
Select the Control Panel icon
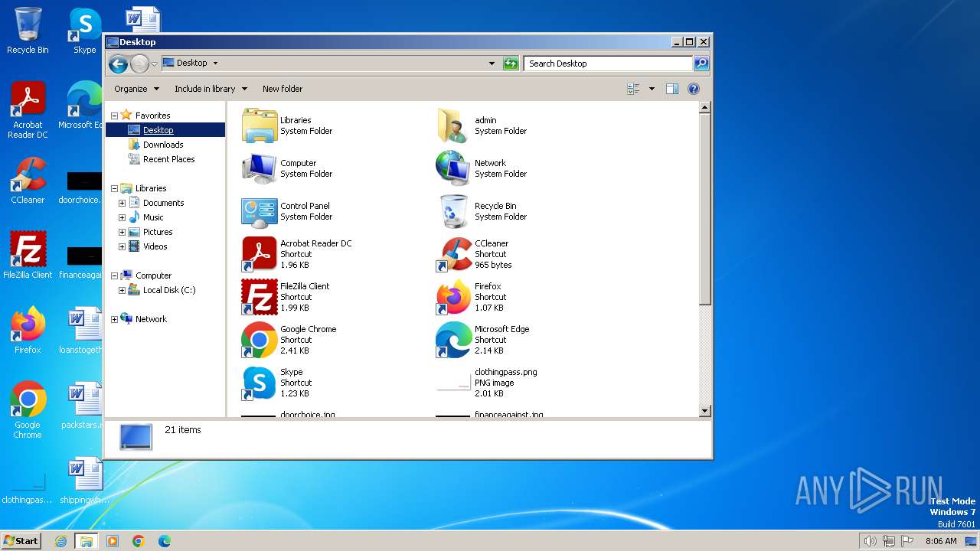pos(260,211)
